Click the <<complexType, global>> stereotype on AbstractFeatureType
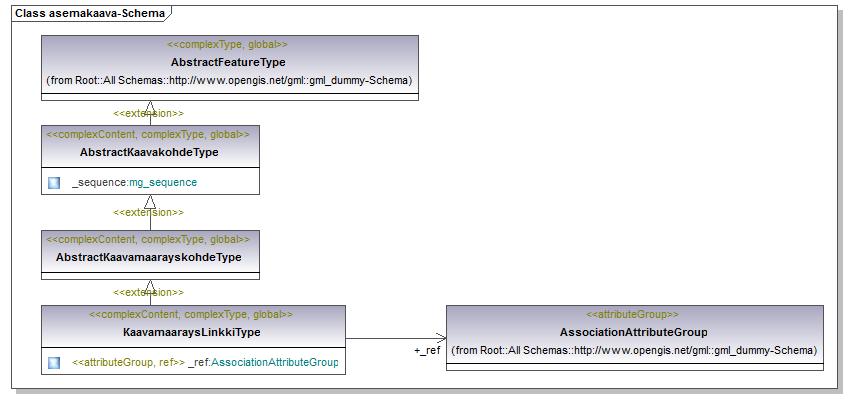 (x=228, y=45)
